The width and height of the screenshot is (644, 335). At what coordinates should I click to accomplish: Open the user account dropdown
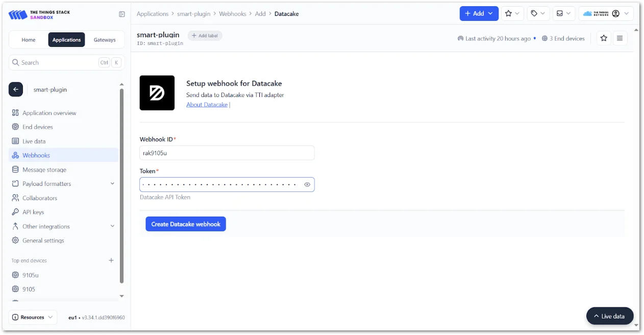tap(606, 14)
